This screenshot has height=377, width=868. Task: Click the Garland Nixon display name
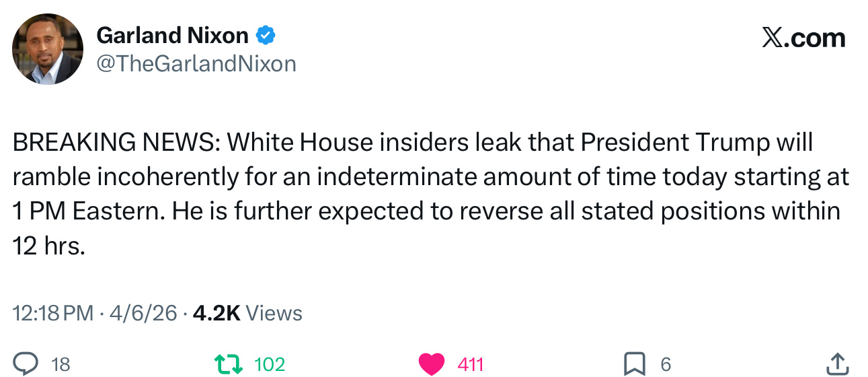[x=173, y=34]
